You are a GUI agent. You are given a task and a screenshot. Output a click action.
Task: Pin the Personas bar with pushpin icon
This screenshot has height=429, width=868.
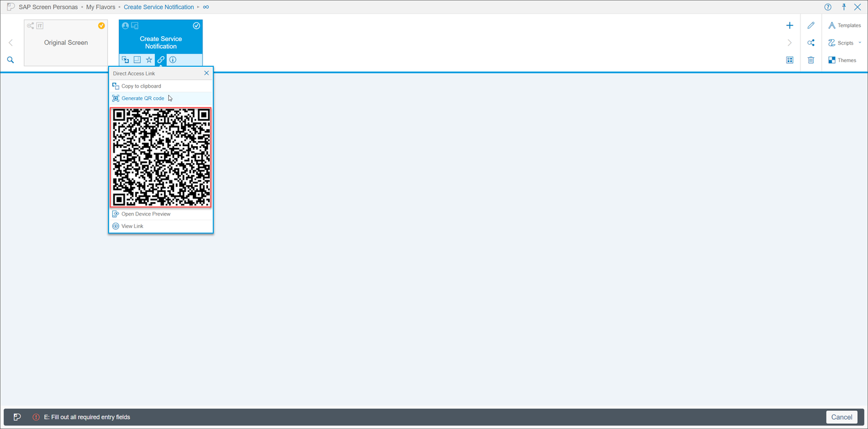click(x=844, y=7)
